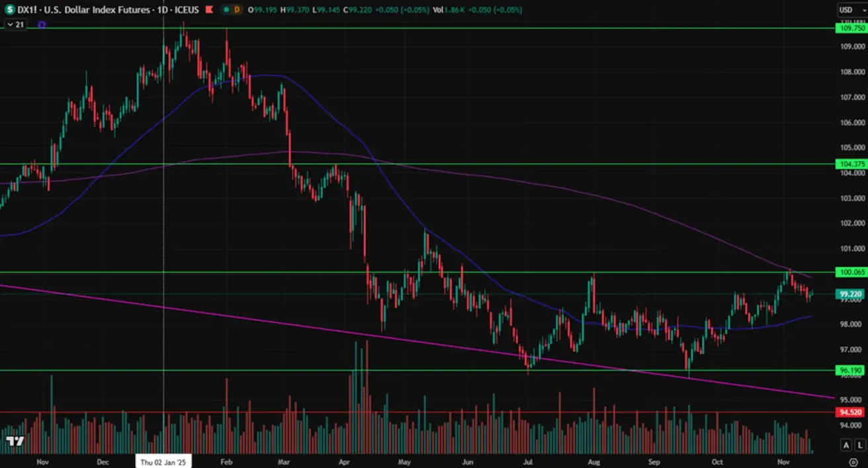Click the orange D delayed data badge
Image resolution: width=868 pixels, height=468 pixels.
(237, 10)
